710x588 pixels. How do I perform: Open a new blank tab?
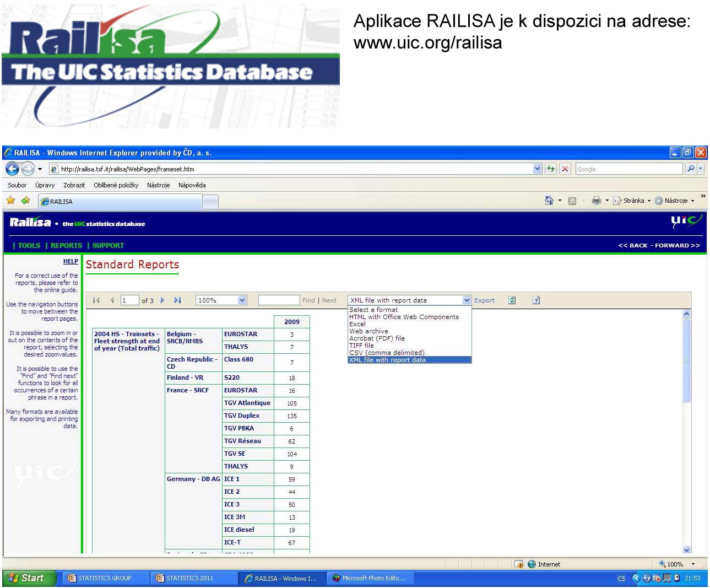pos(210,202)
